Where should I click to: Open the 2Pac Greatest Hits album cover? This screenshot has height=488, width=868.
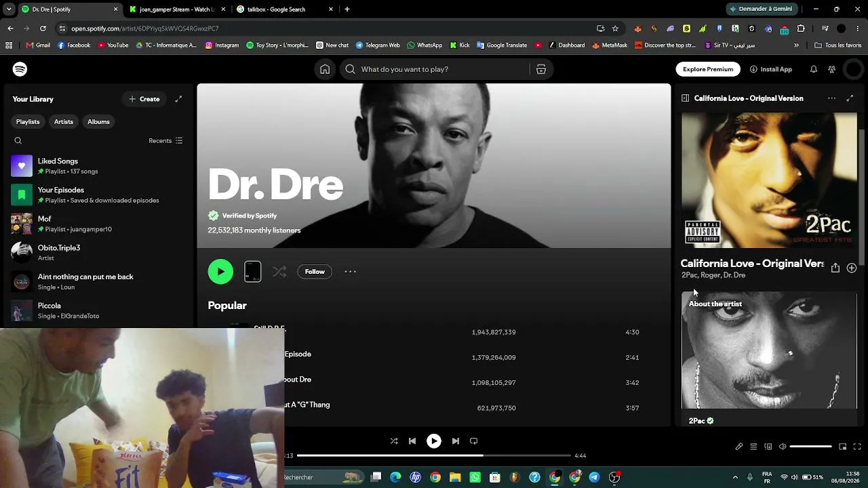point(769,180)
